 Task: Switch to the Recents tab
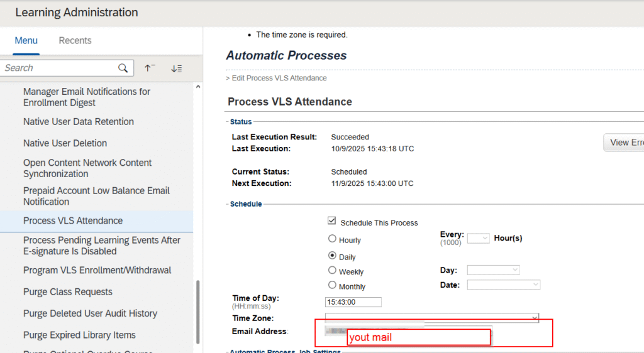click(x=75, y=41)
